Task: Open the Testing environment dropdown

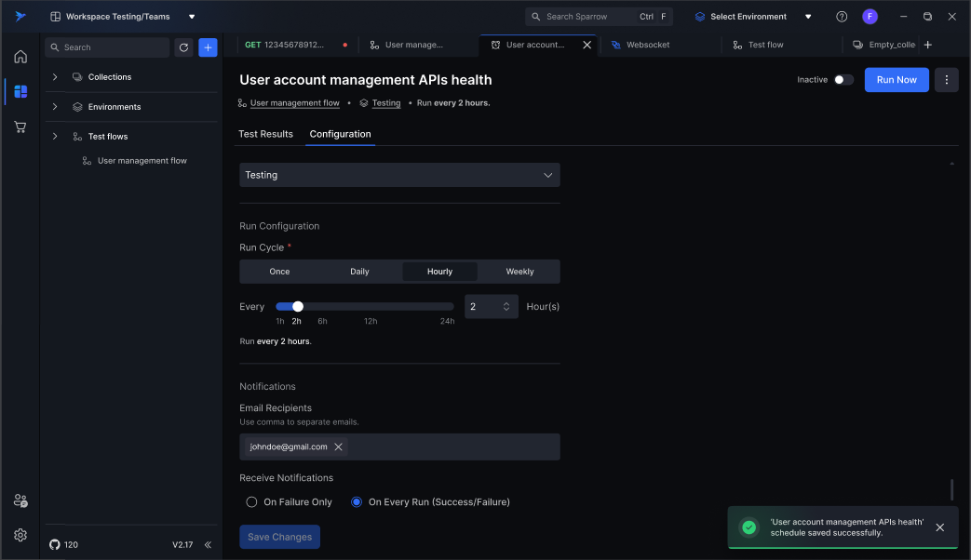Action: coord(399,175)
